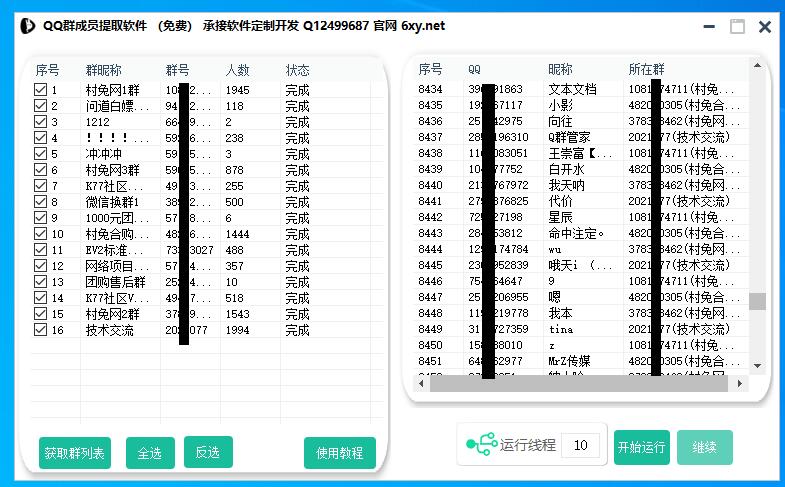Screen dimensions: 785x487
Task: Click QQ column header in member list
Action: click(475, 70)
